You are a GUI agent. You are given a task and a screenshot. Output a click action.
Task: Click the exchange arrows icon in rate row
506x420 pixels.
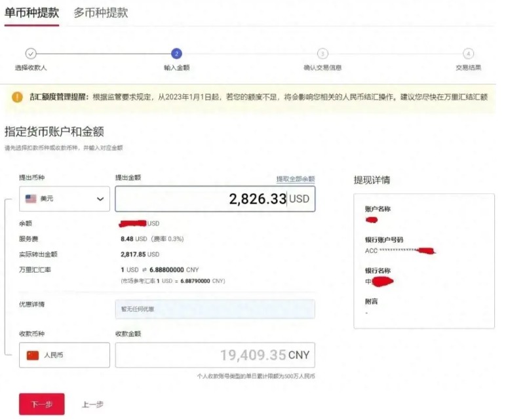tap(146, 270)
